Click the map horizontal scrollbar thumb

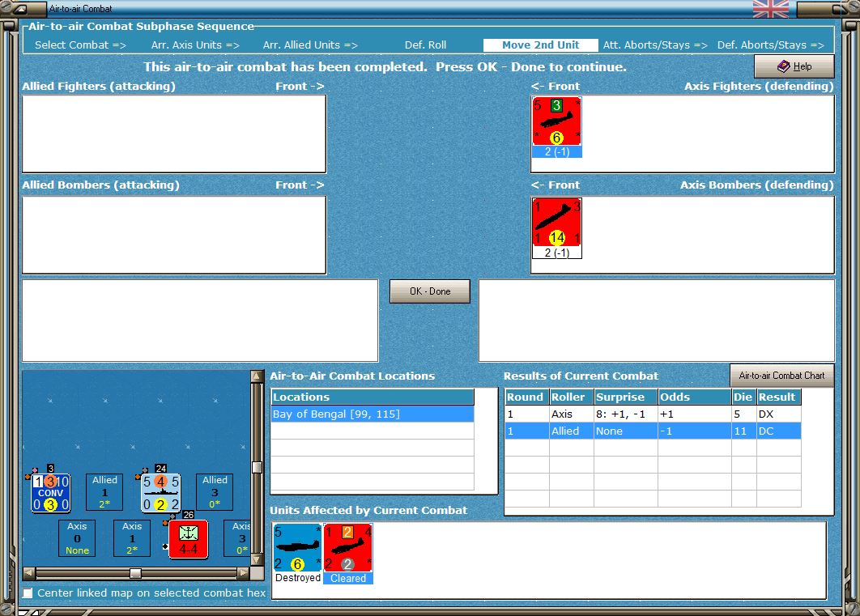pos(135,573)
